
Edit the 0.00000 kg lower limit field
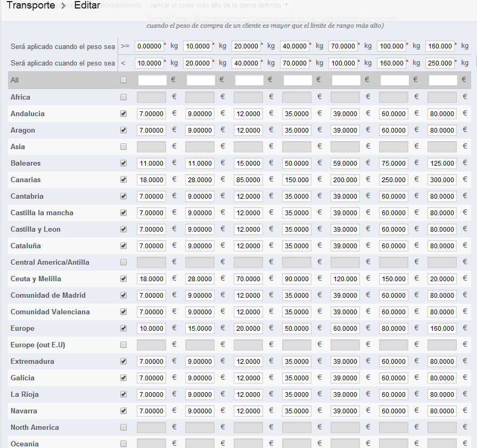(150, 46)
